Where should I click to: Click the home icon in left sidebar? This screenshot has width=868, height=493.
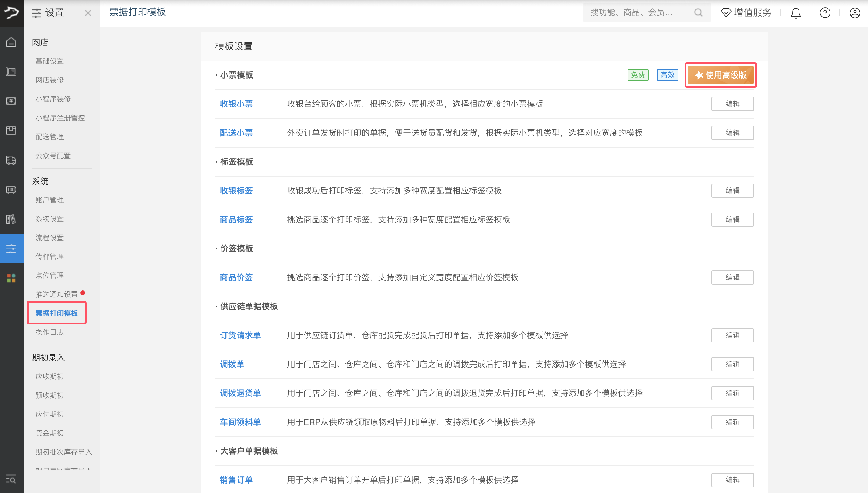pyautogui.click(x=11, y=42)
